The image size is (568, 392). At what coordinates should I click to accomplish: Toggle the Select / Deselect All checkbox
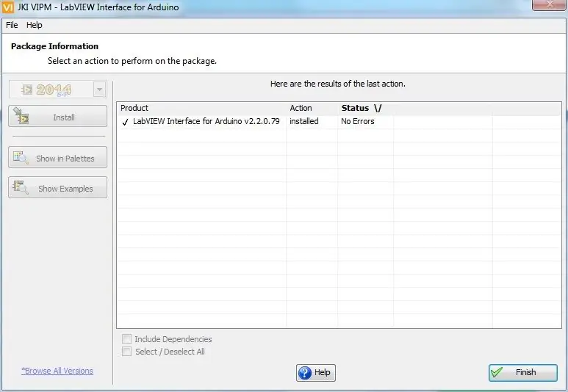click(127, 351)
